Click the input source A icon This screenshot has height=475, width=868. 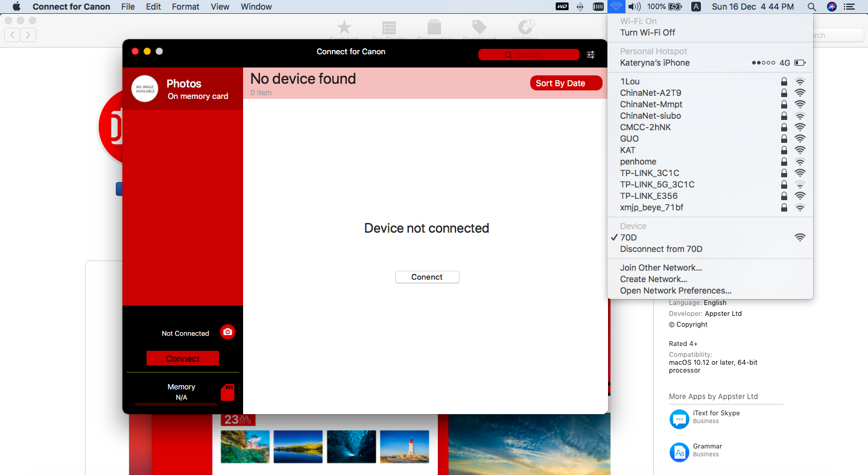695,7
